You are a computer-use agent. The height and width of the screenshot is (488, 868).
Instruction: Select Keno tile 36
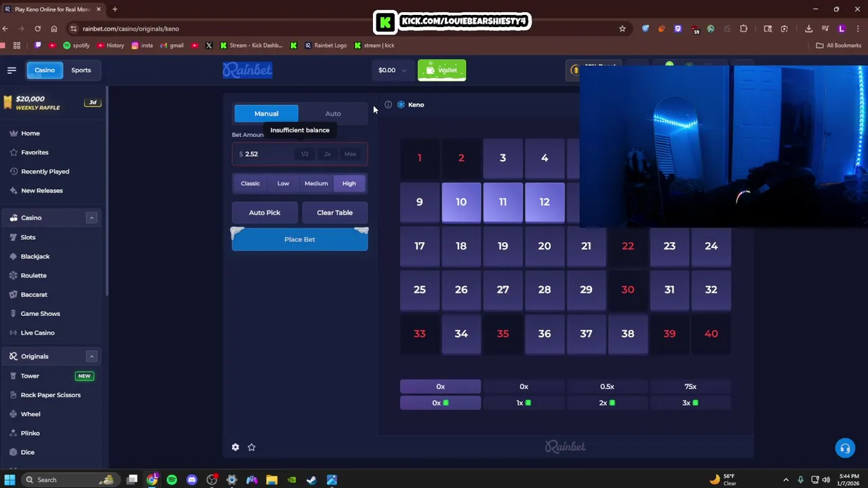(x=545, y=333)
